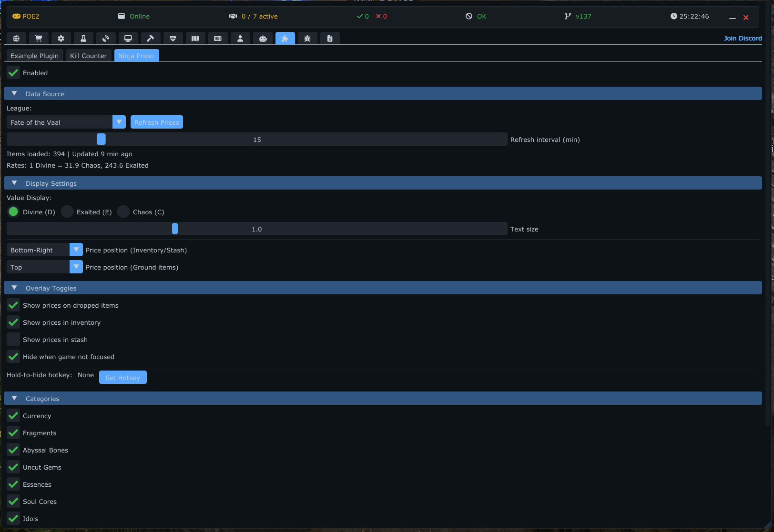
Task: Uncheck the Soul Cores category
Action: [x=13, y=502]
